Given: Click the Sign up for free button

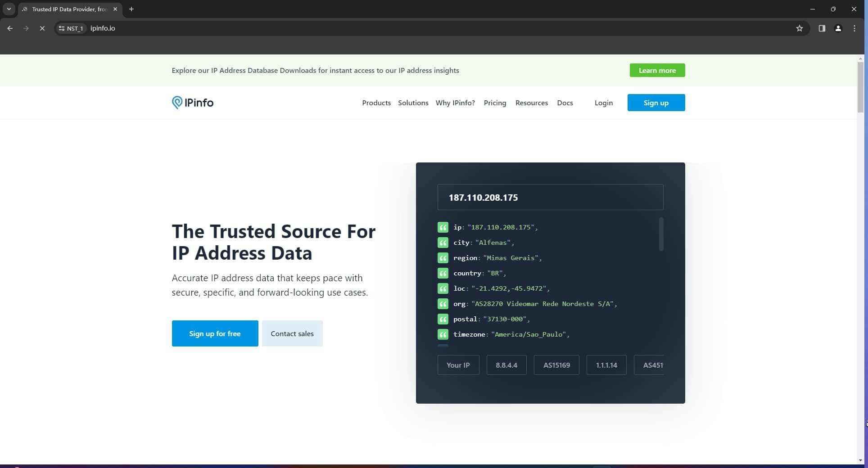Looking at the screenshot, I should point(215,333).
